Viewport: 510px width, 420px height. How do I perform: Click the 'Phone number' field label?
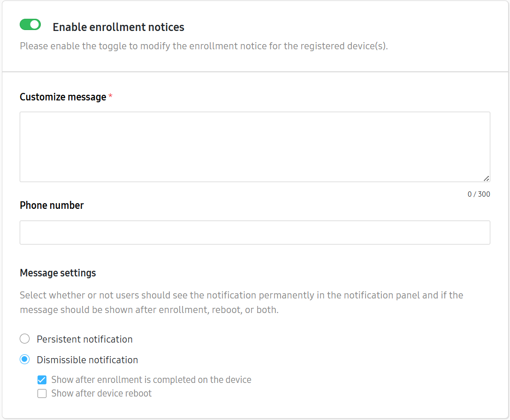[x=52, y=205]
